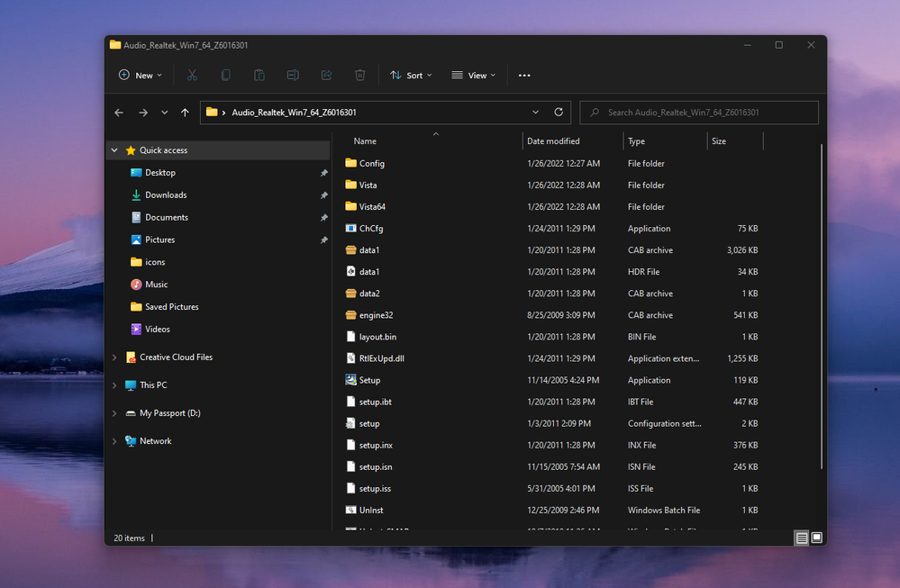Go forward with the right arrow
Viewport: 900px width, 588px height.
[143, 113]
